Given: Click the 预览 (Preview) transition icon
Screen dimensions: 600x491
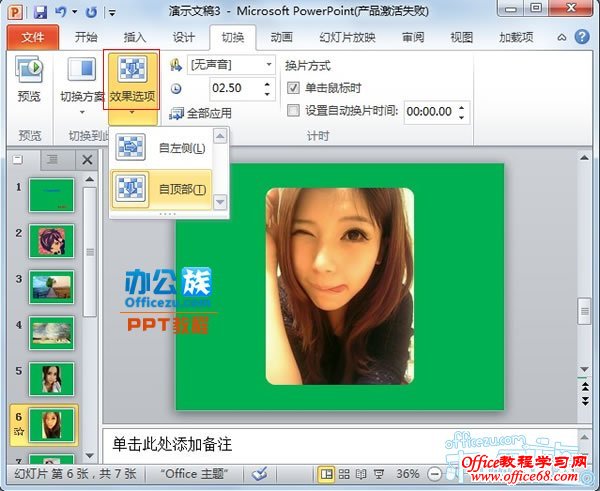Looking at the screenshot, I should (29, 80).
